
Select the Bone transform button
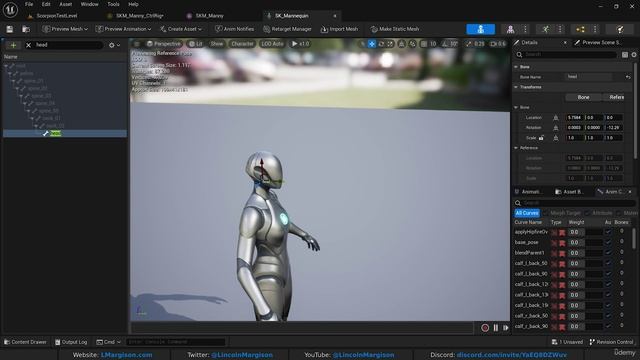coord(583,97)
